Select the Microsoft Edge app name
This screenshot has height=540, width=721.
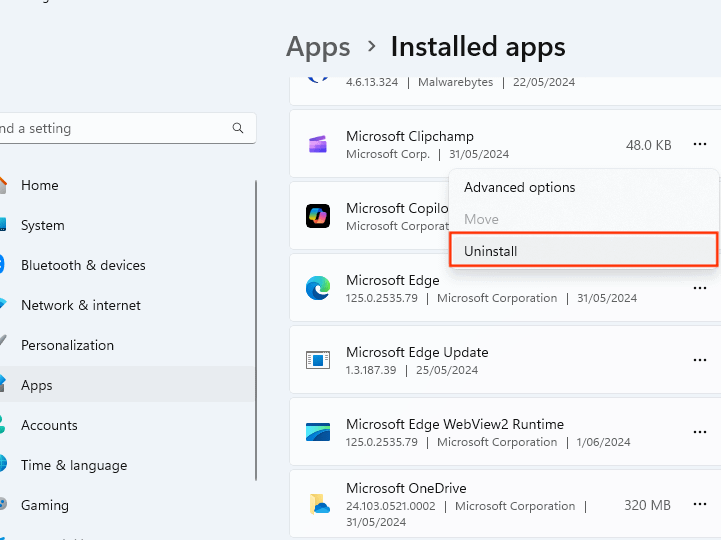click(x=393, y=280)
